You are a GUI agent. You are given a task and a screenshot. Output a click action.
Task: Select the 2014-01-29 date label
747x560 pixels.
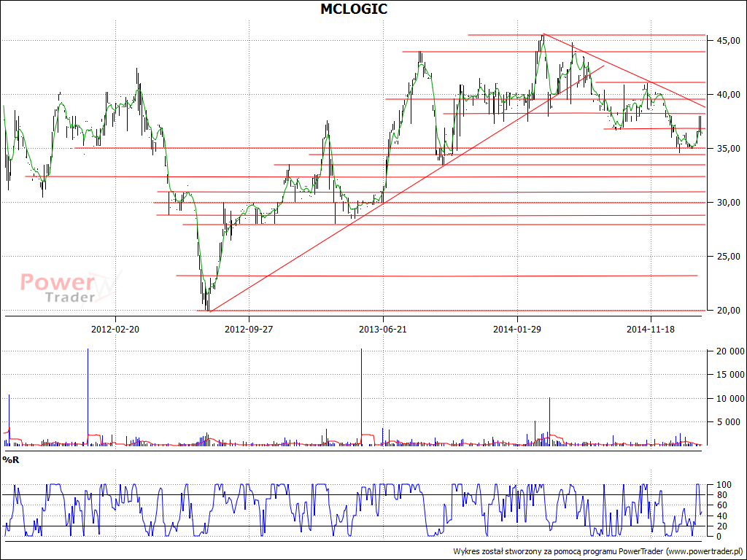pos(517,329)
